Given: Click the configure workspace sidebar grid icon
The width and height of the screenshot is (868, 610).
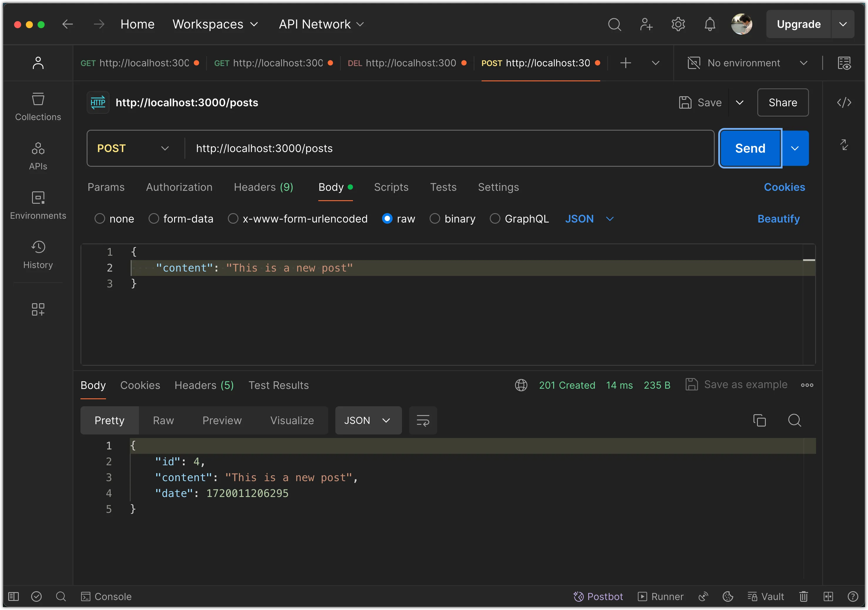Looking at the screenshot, I should point(38,309).
